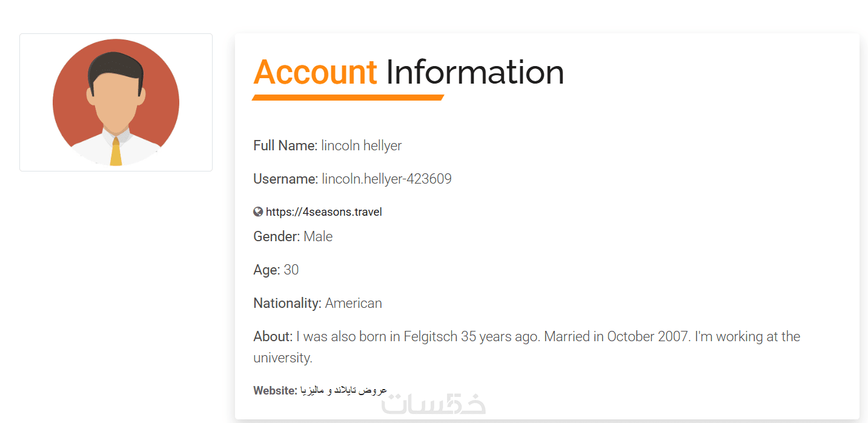The width and height of the screenshot is (868, 423).
Task: Click the age value 30
Action: pyautogui.click(x=291, y=270)
